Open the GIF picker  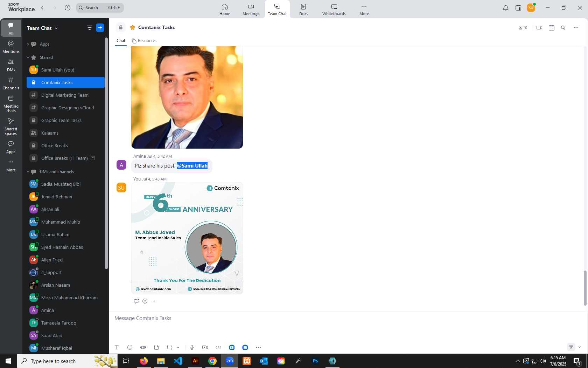click(143, 347)
